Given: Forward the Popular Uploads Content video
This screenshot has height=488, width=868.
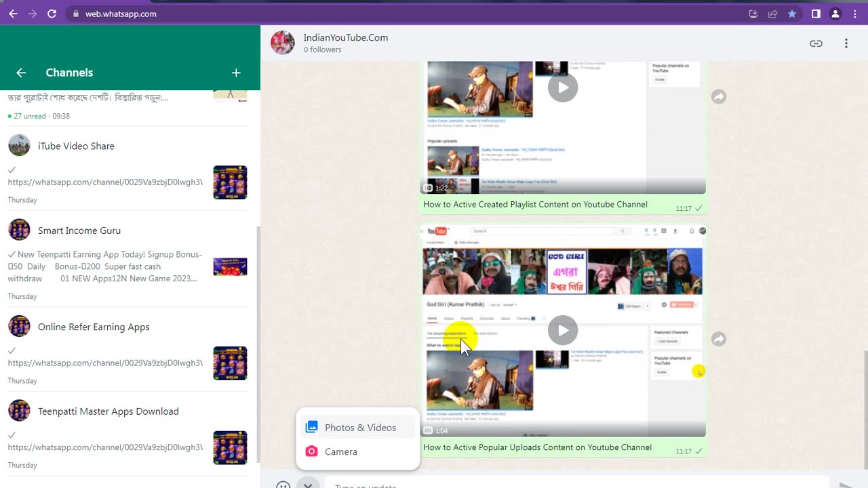Looking at the screenshot, I should (719, 339).
